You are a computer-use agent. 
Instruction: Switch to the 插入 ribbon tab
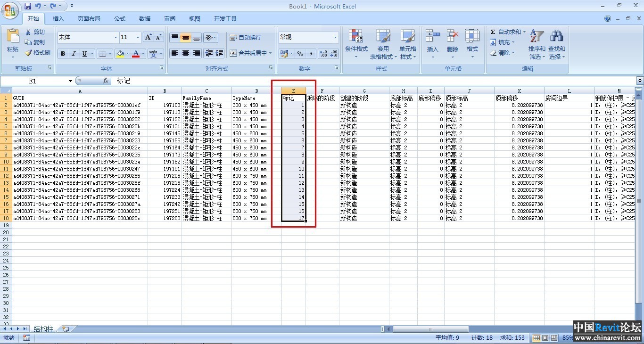click(x=58, y=19)
